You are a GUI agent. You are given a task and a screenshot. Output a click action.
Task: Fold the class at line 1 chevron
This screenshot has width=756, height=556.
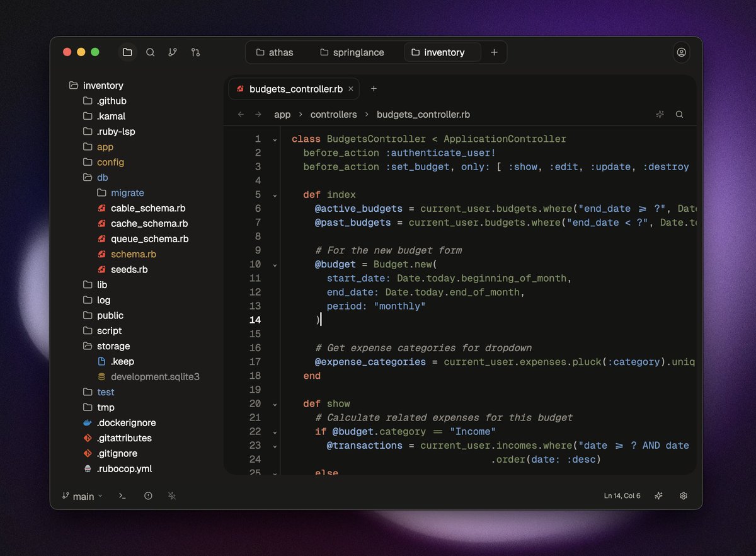(x=275, y=139)
